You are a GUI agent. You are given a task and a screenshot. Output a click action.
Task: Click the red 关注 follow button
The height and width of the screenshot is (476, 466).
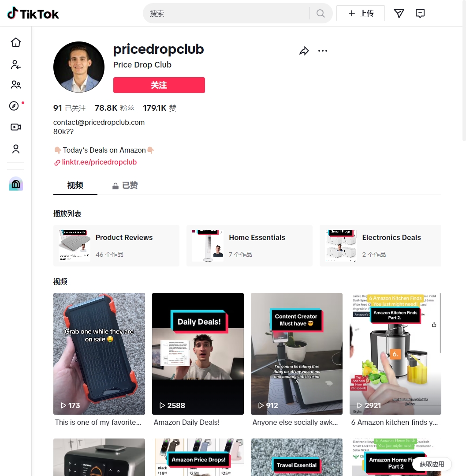(x=159, y=85)
